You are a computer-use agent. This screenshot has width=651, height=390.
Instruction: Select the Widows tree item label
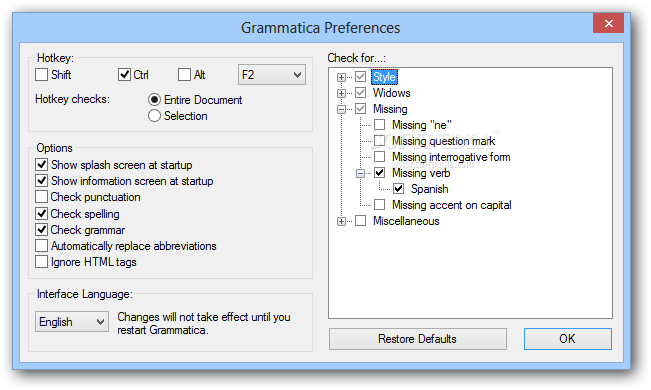392,93
